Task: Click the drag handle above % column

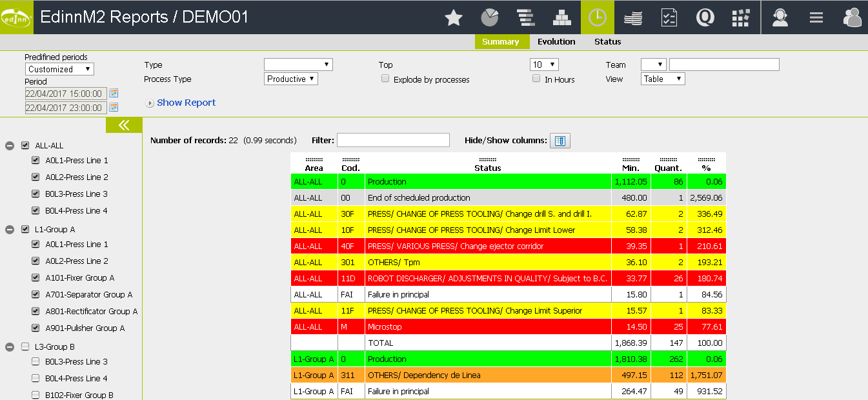Action: click(707, 159)
